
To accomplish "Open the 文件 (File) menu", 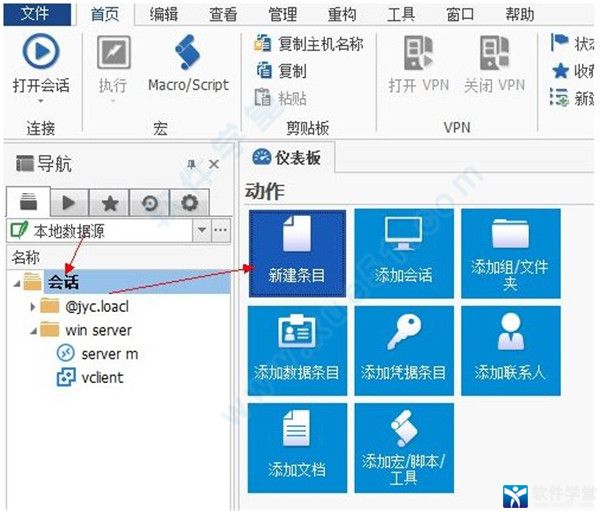I will point(35,13).
